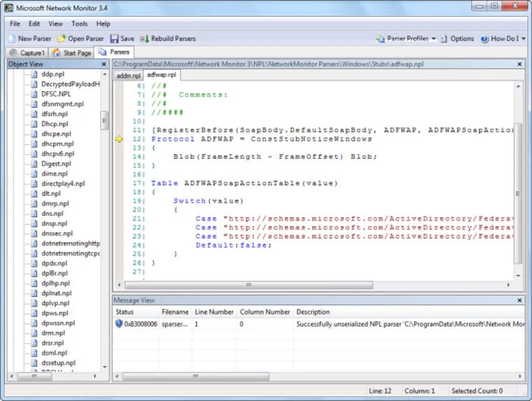Click the Rebuild Parsers icon
This screenshot has height=401, width=532.
tap(144, 39)
